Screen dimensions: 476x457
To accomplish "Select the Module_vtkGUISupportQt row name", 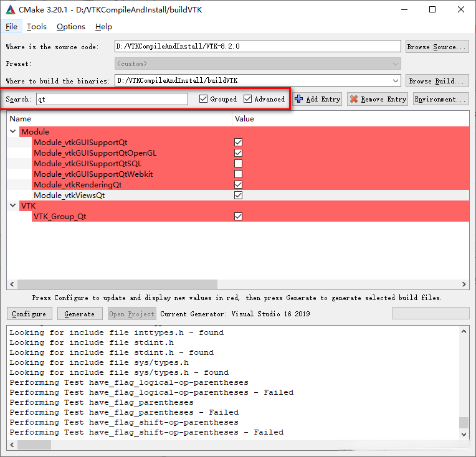I will 80,143.
